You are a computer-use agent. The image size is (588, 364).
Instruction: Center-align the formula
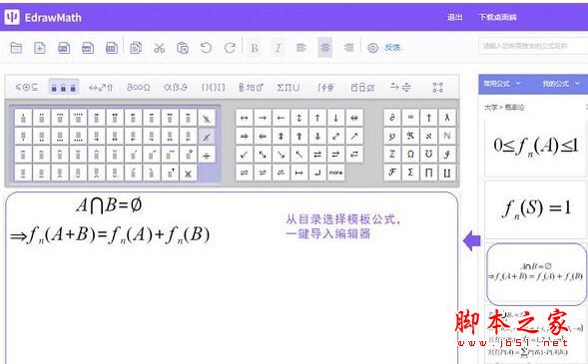325,47
